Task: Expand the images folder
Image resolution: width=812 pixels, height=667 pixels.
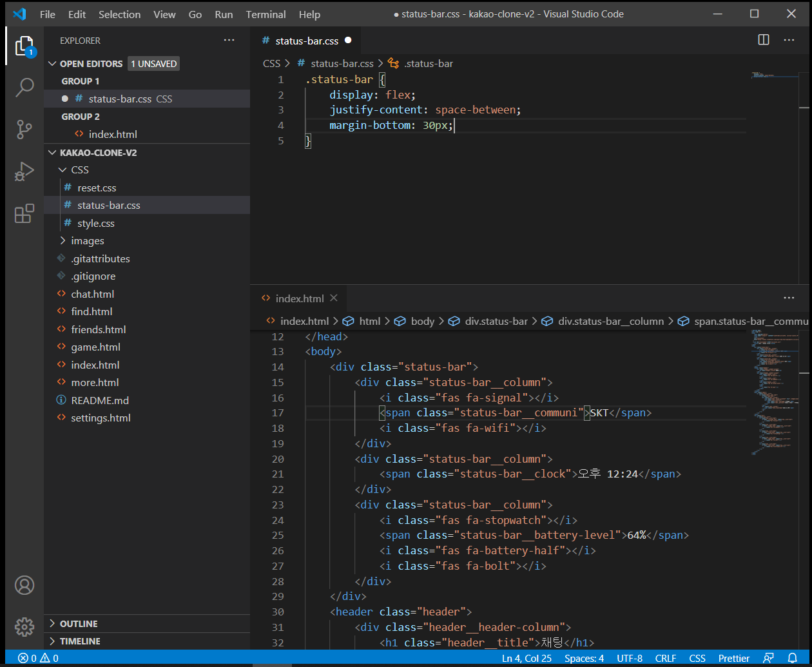Action: (x=87, y=240)
